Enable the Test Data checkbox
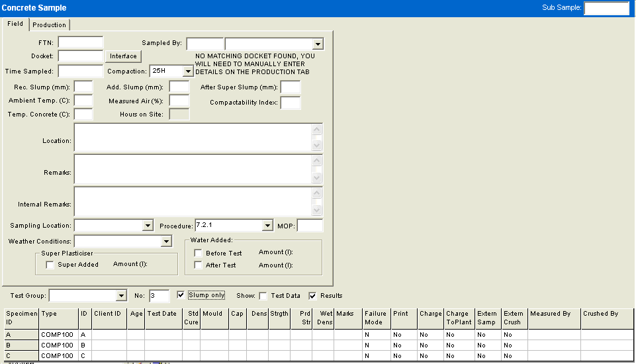The image size is (636, 364). (x=263, y=296)
